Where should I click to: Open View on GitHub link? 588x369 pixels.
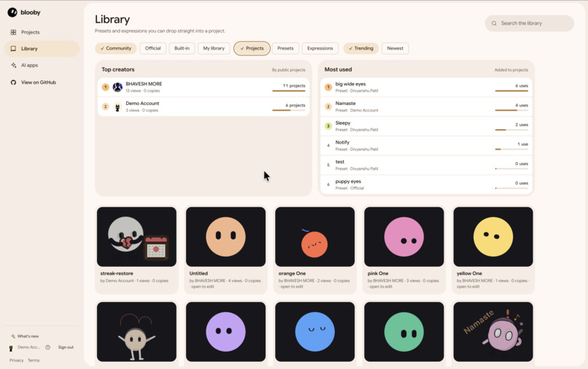pyautogui.click(x=42, y=82)
